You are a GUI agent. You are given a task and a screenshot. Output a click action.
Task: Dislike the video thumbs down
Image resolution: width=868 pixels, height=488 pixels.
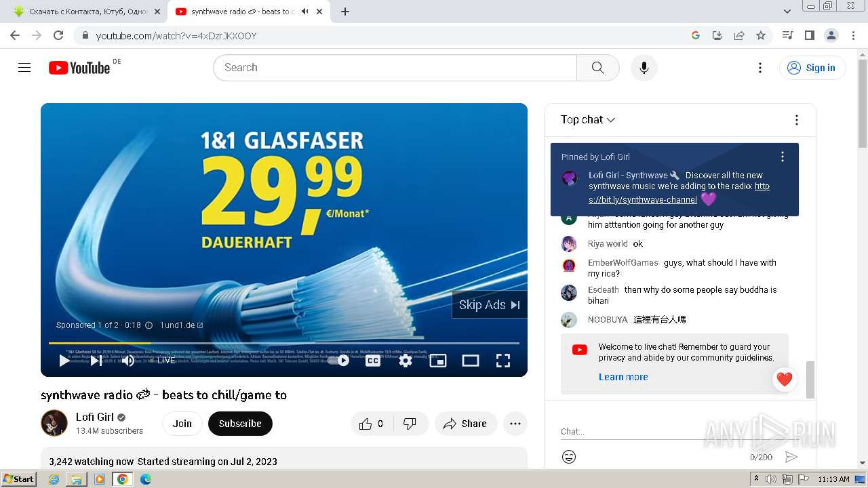pyautogui.click(x=410, y=424)
